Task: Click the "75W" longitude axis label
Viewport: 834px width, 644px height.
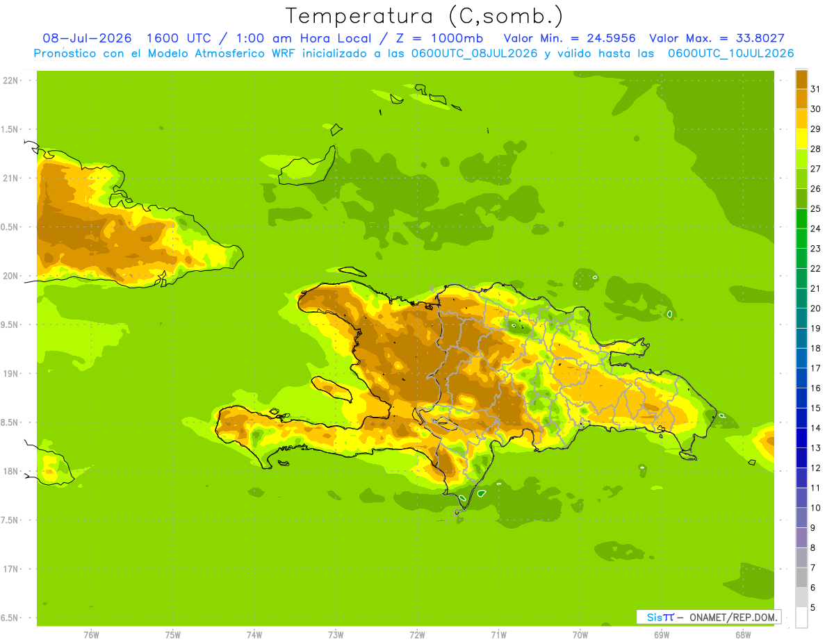Action: click(173, 635)
